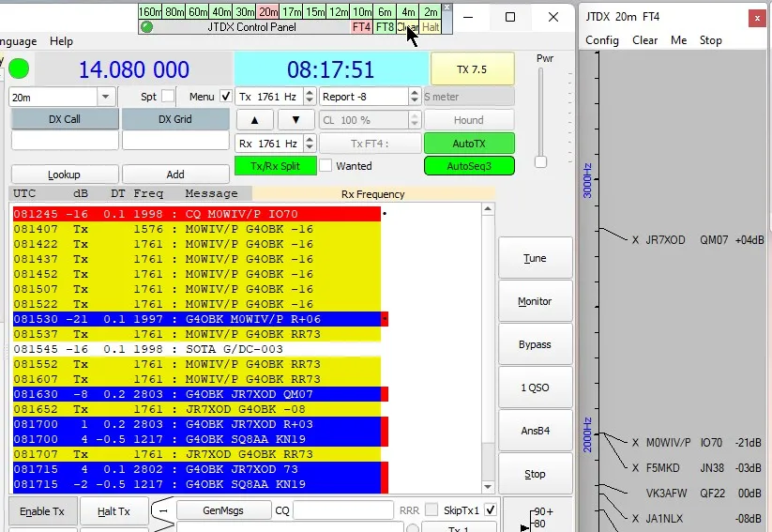The width and height of the screenshot is (772, 532).
Task: Select the 2m band button
Action: pos(431,12)
